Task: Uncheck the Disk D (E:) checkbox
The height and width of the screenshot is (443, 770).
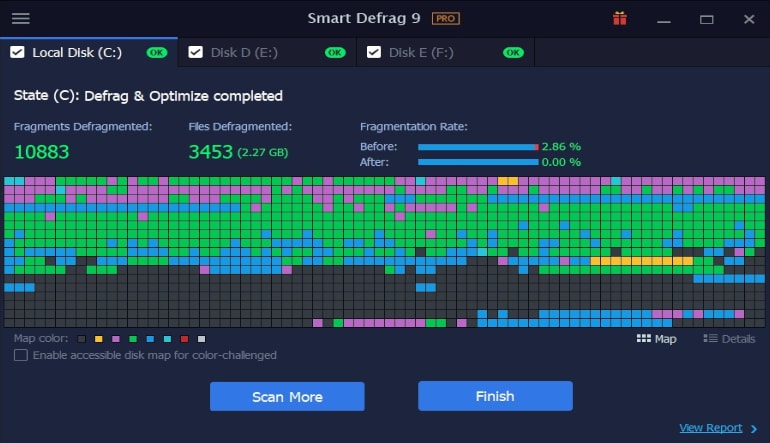Action: click(x=195, y=52)
